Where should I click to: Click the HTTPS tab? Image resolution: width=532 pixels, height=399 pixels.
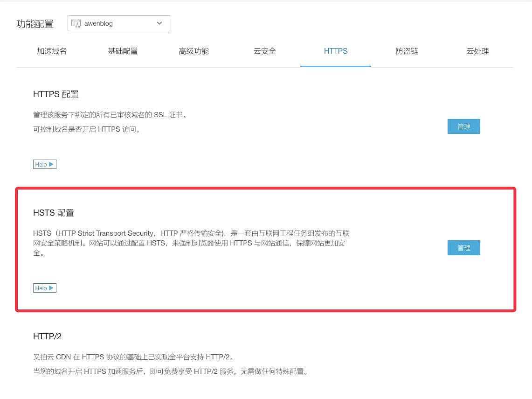[336, 51]
